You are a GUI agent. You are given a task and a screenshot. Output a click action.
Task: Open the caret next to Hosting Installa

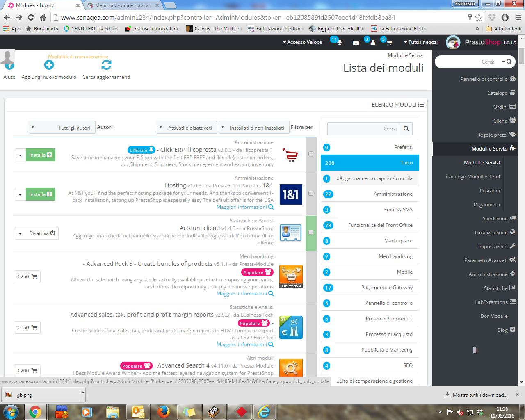[20, 194]
